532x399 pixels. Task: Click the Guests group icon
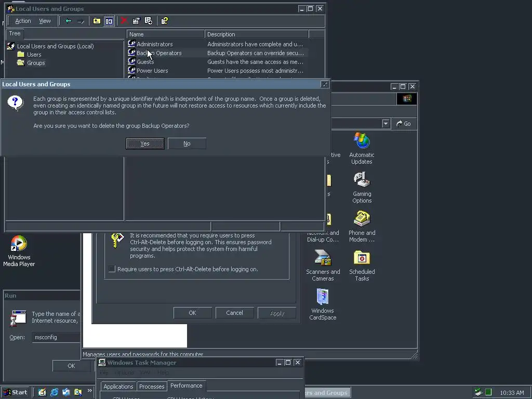tap(131, 61)
